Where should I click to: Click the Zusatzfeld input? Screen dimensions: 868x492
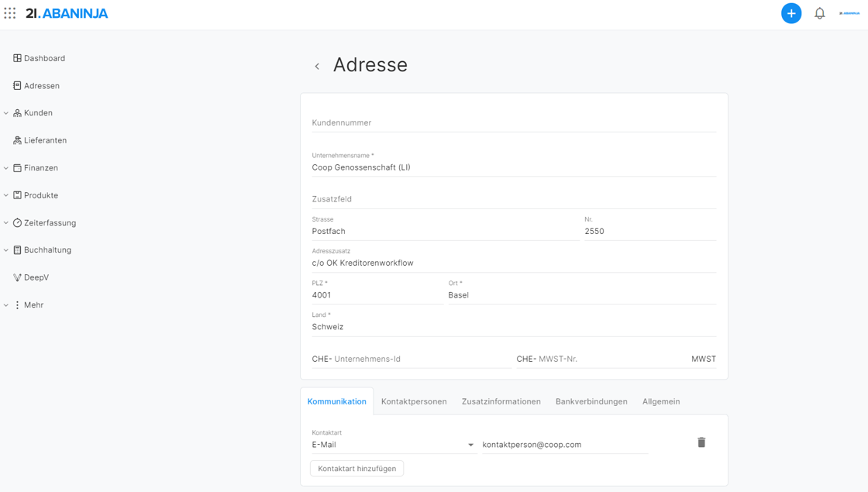pyautogui.click(x=514, y=199)
